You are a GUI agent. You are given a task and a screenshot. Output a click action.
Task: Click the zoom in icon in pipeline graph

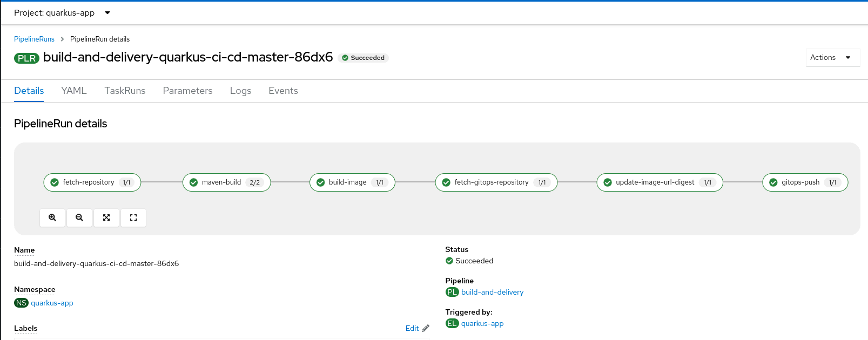[x=52, y=217]
